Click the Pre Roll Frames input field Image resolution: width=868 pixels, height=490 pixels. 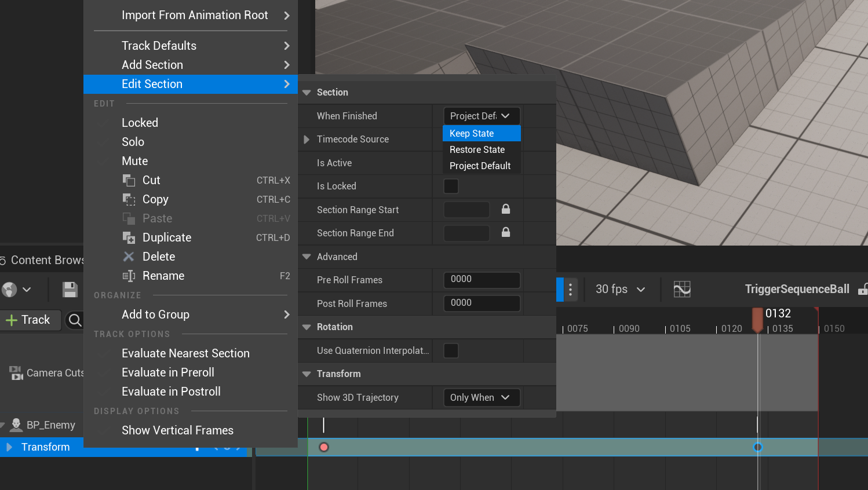[x=481, y=280]
